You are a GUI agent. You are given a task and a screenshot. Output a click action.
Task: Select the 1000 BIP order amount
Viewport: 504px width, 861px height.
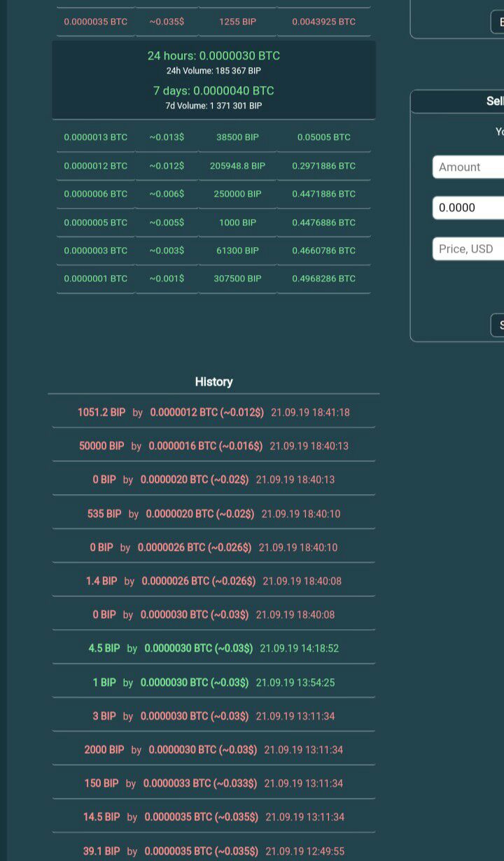238,223
